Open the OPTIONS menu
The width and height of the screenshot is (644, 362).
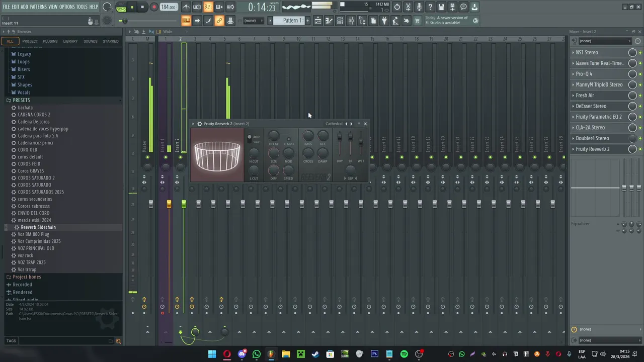pos(67,7)
